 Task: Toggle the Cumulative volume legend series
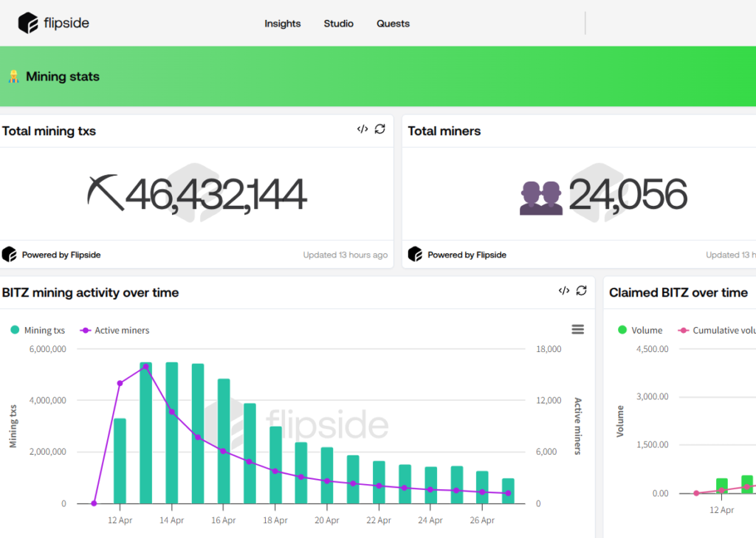click(717, 330)
